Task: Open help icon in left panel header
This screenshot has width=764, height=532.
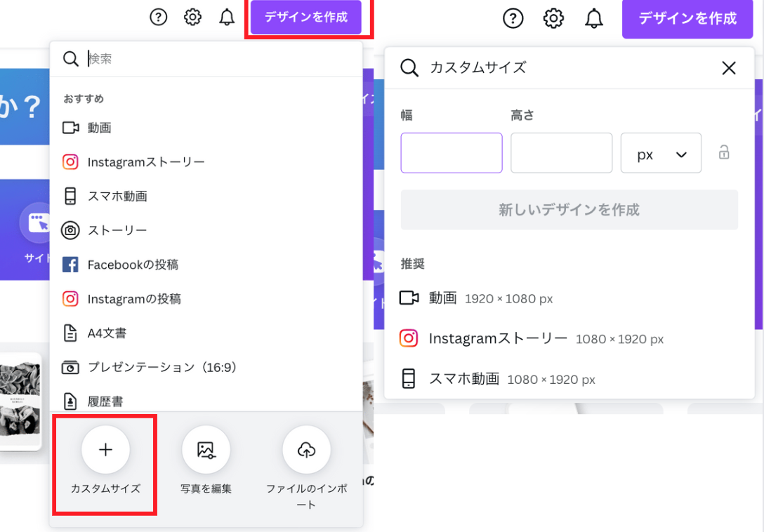Action: [159, 17]
